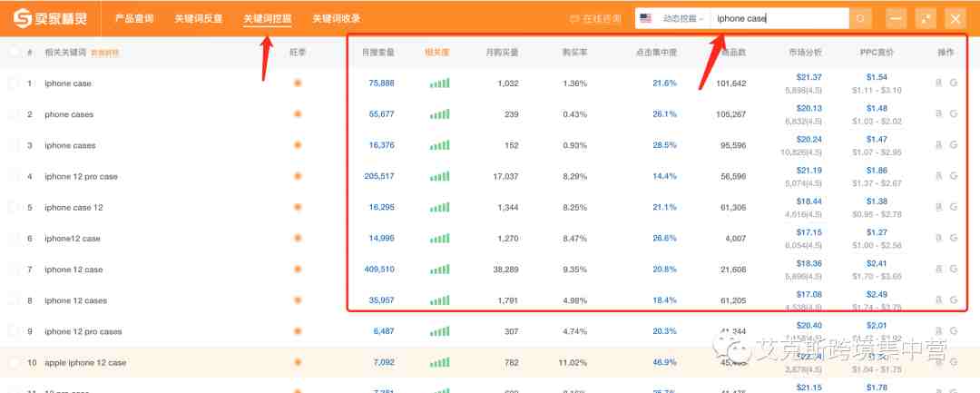This screenshot has height=393, width=980.
Task: Open Google icon for iphone case row
Action: point(953,84)
